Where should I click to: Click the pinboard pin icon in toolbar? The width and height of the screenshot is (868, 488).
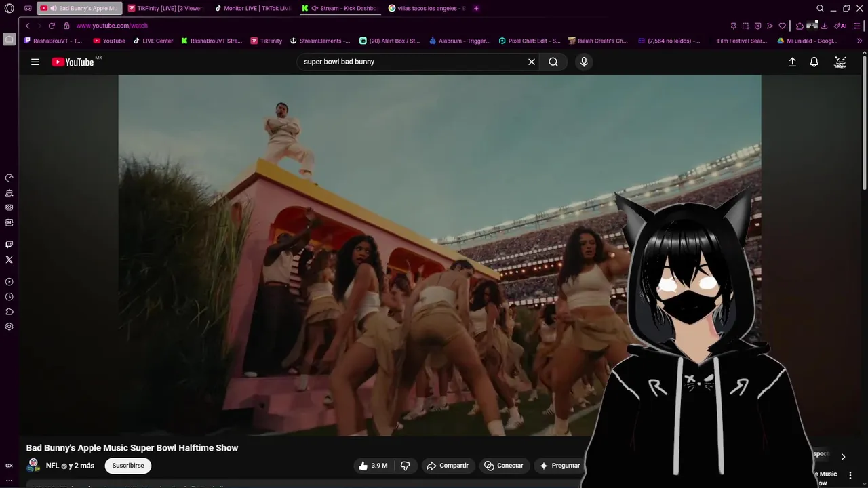[x=733, y=26]
